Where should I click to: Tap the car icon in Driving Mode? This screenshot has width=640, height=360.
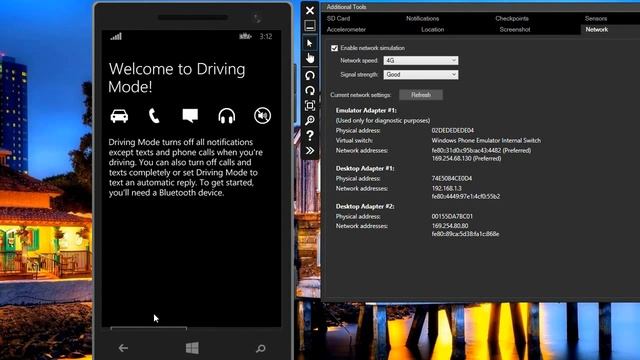click(x=119, y=116)
